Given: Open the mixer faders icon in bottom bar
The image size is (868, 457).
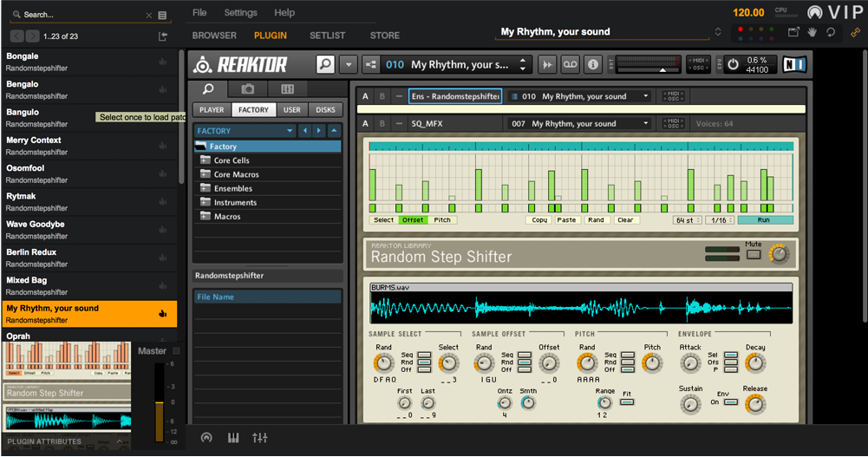Looking at the screenshot, I should 259,438.
